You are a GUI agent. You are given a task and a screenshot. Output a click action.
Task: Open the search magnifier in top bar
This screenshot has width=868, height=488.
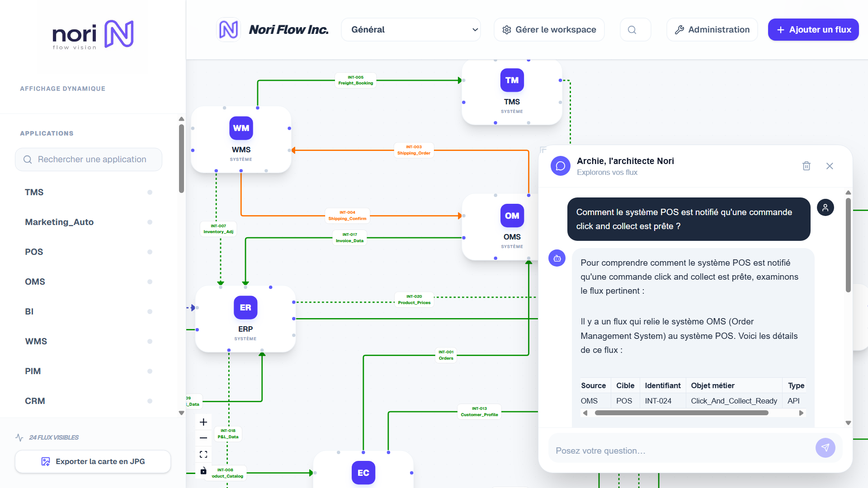click(x=632, y=30)
